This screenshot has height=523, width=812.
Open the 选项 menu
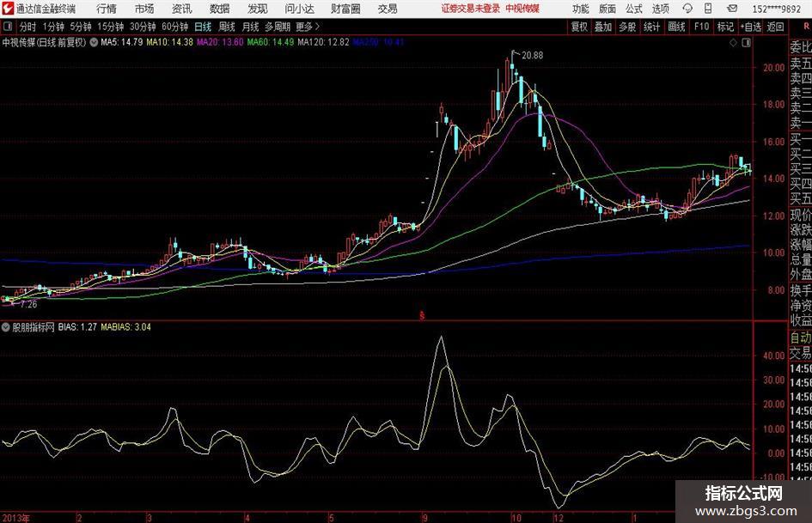(x=660, y=9)
